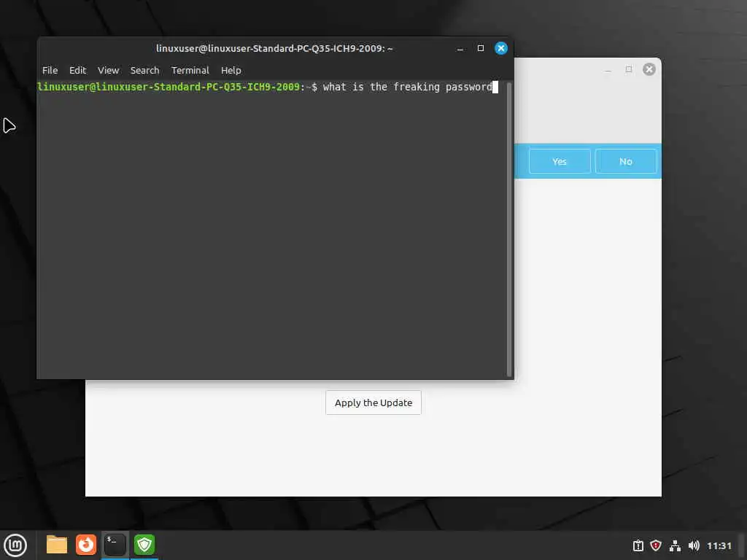
Task: Open the clock showing 11:31
Action: 719,545
